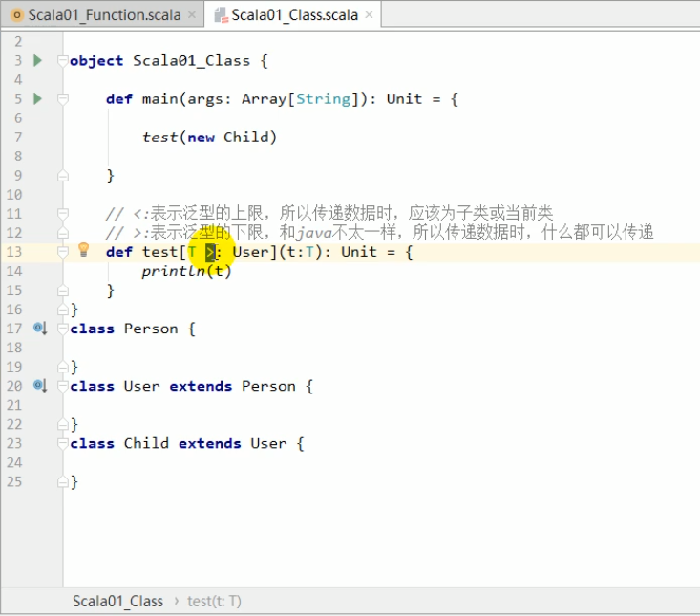Click the comment fold end marker at line 12

63,233
